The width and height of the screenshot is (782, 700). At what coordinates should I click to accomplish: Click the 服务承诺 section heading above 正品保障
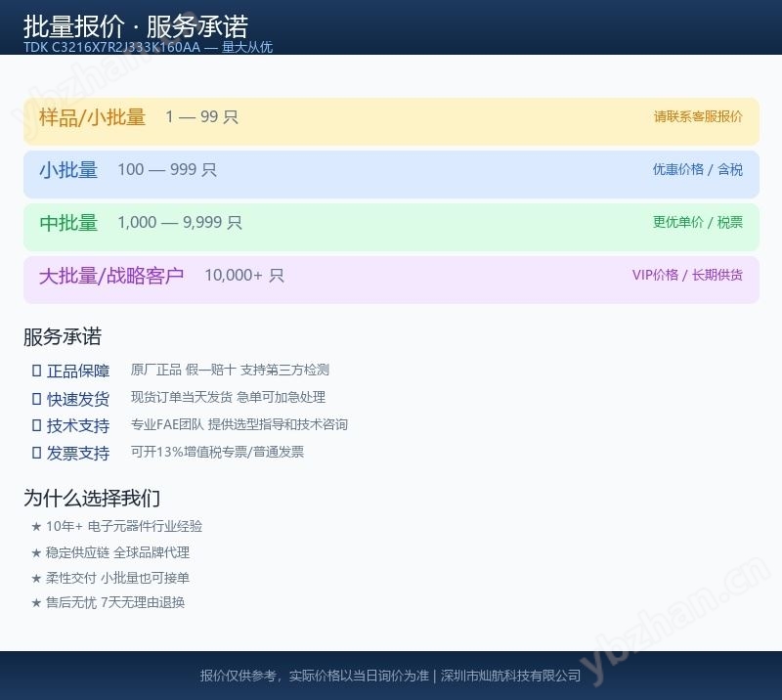coord(63,336)
